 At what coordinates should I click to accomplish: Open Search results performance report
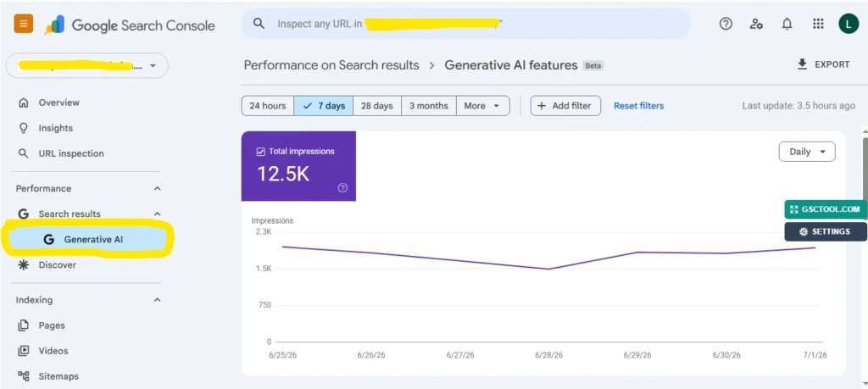[x=70, y=214]
